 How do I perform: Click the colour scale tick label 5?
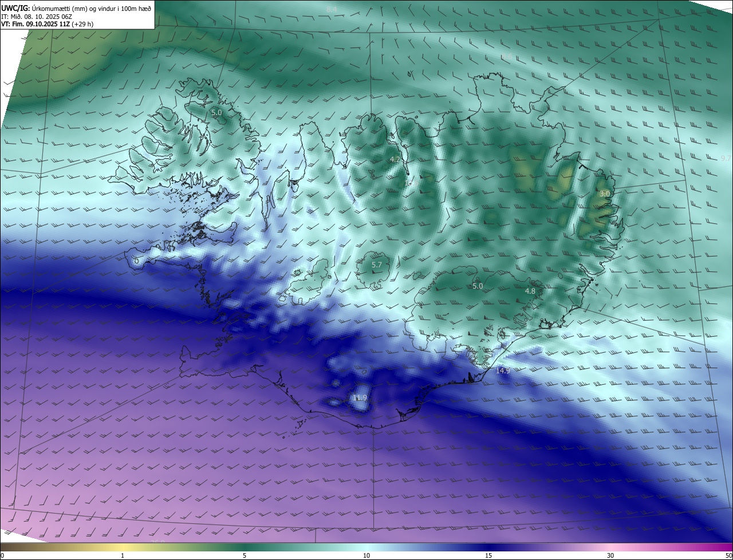pyautogui.click(x=245, y=555)
